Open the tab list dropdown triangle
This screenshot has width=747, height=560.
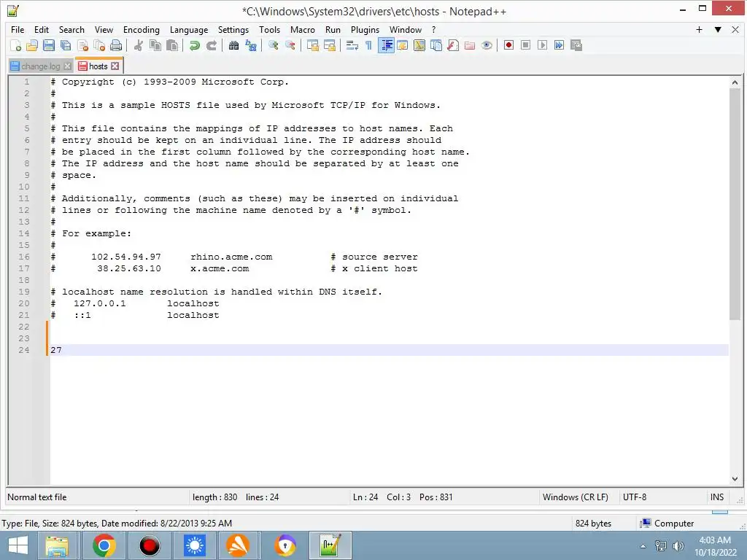coord(718,29)
